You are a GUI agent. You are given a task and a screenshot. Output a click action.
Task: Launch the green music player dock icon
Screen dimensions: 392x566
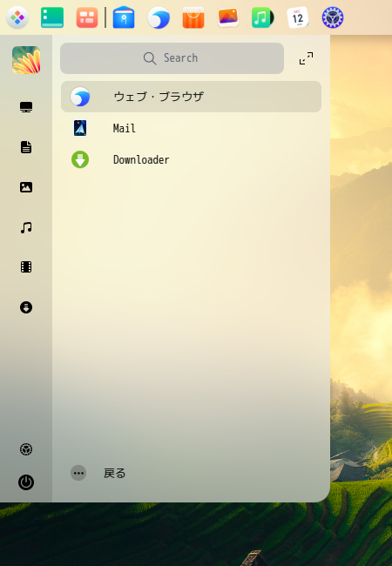point(263,17)
